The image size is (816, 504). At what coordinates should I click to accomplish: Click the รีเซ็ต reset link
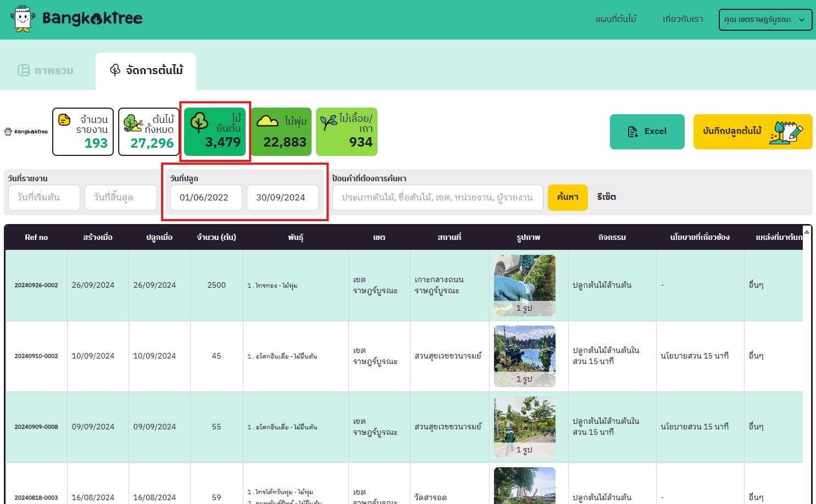coord(607,197)
